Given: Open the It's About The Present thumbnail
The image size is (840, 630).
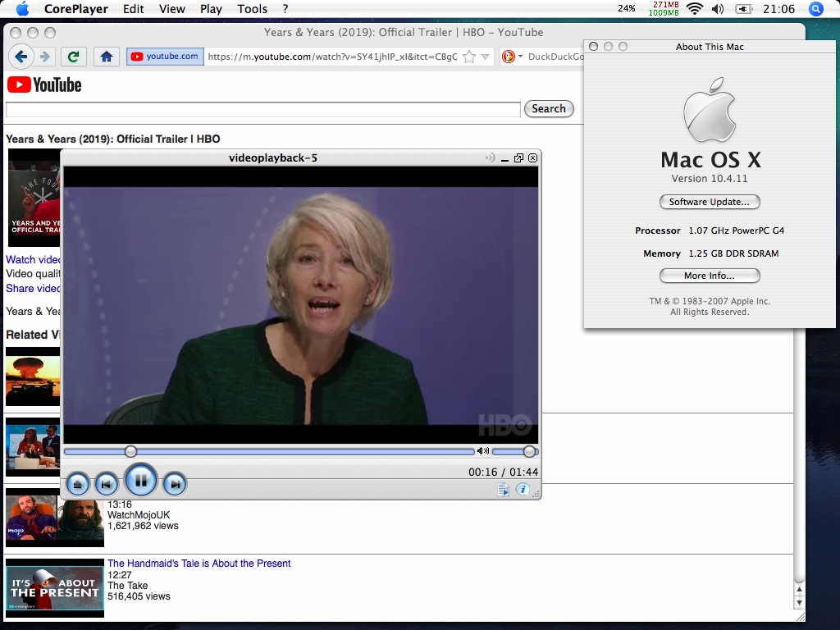Looking at the screenshot, I should (x=55, y=587).
